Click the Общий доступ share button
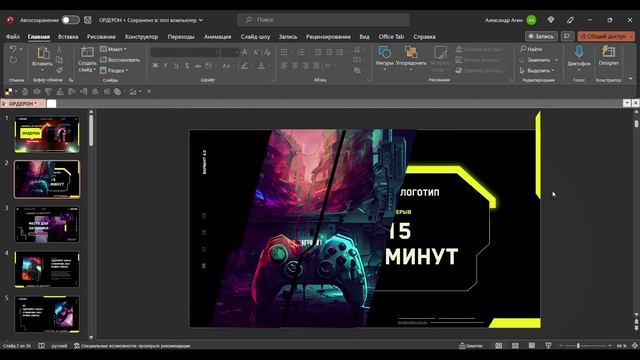 point(606,36)
